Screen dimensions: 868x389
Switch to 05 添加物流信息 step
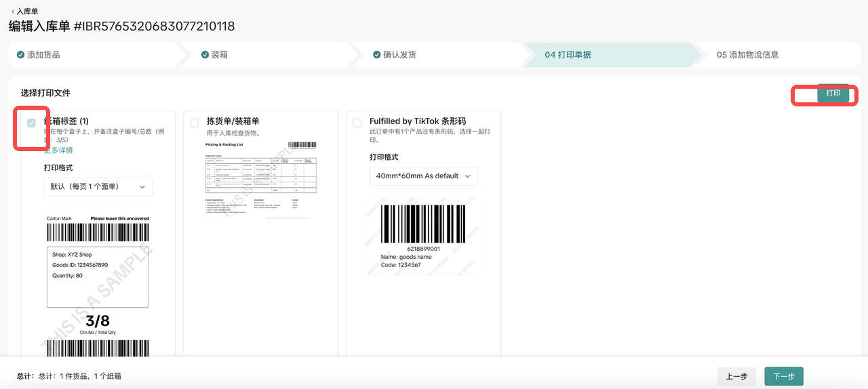[747, 55]
